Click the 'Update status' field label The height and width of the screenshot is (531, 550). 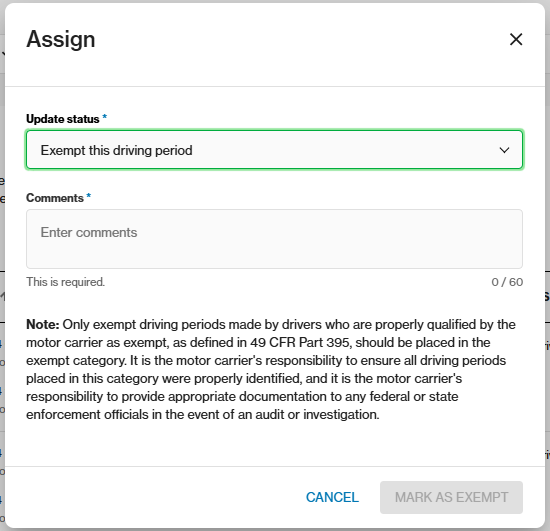tap(63, 119)
